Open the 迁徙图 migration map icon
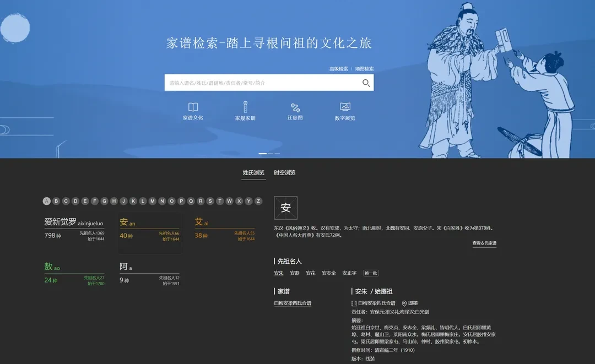595x364 pixels. (295, 107)
